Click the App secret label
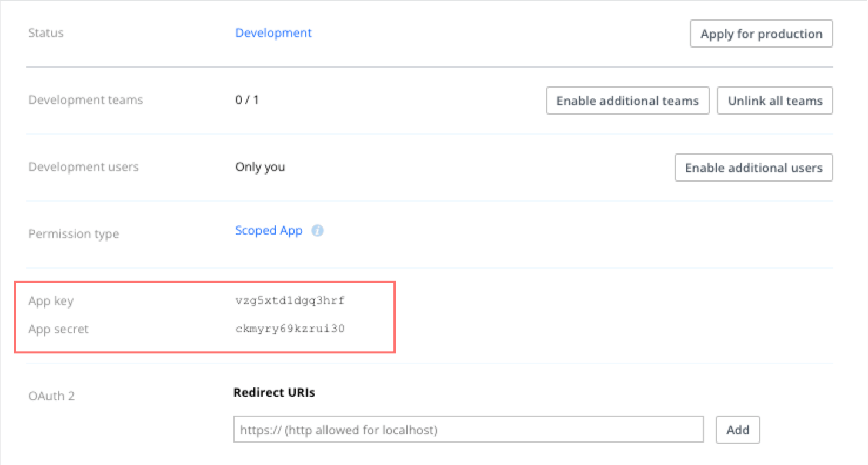Image resolution: width=868 pixels, height=465 pixels. [58, 329]
